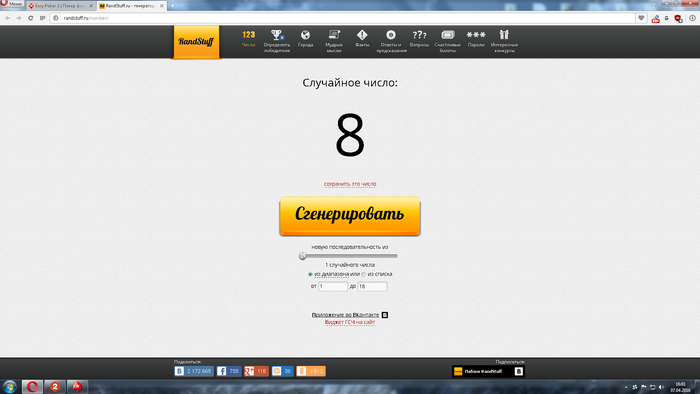Screen dimensions: 700x394
Task: Click the RandStuff logo
Action: point(196,42)
